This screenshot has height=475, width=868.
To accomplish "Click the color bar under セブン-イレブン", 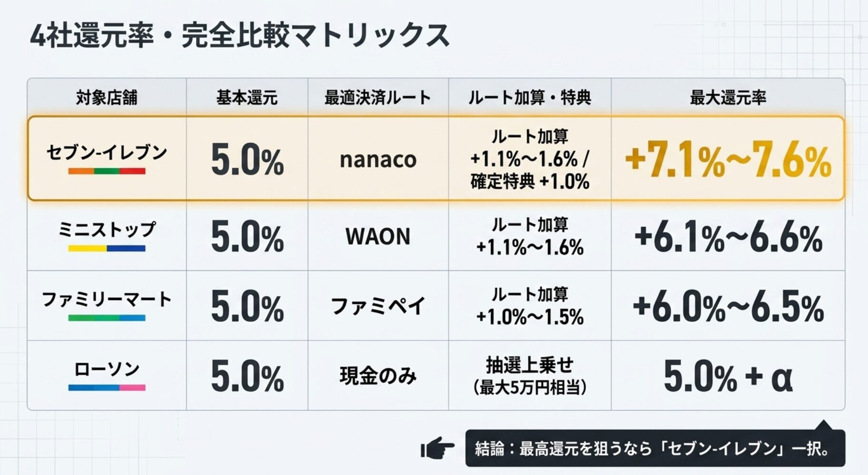I will [107, 171].
